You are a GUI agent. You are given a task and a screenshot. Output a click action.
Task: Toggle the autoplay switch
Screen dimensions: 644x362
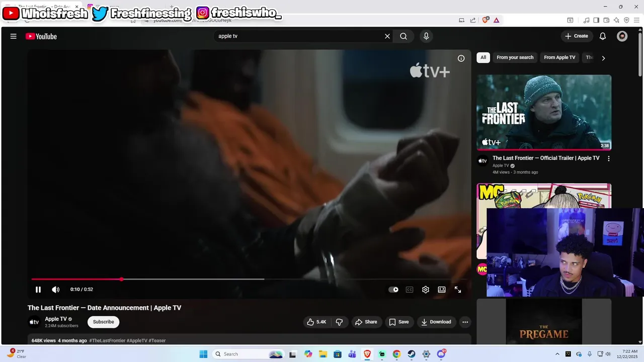[393, 290]
